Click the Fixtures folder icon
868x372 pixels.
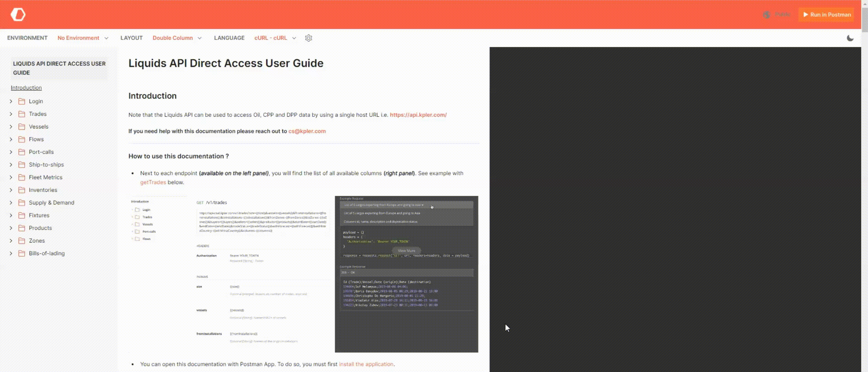(x=22, y=215)
